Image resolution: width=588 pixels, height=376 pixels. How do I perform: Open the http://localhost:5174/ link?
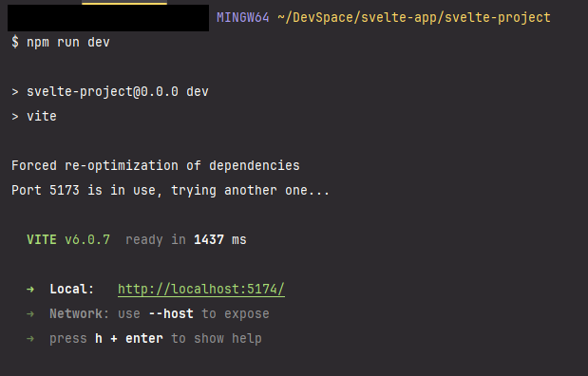[201, 289]
